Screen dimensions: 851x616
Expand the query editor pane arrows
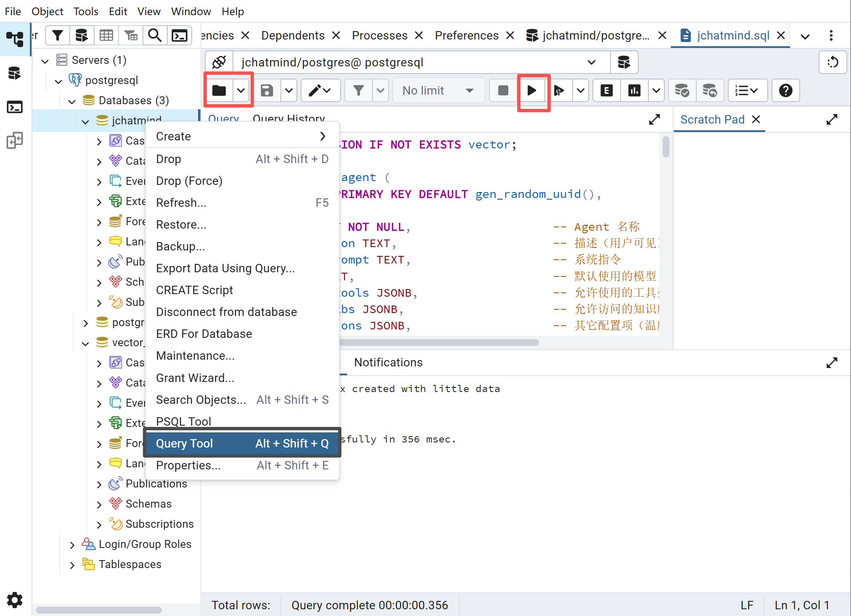654,120
